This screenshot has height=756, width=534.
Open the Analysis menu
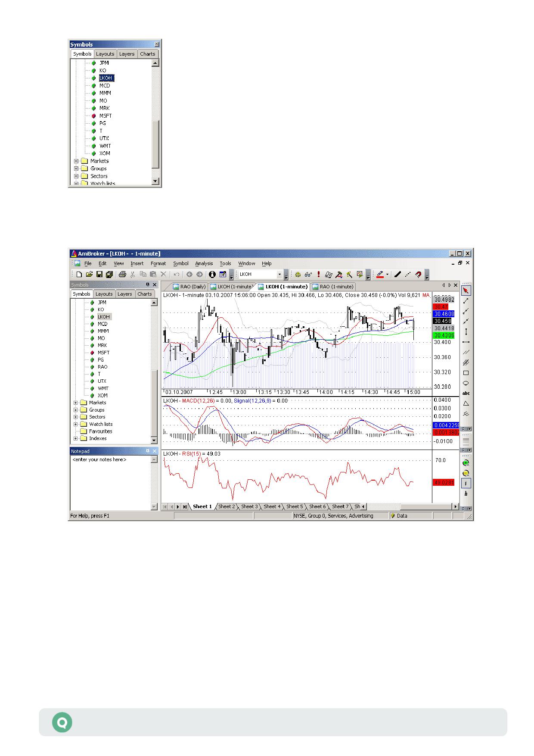204,263
